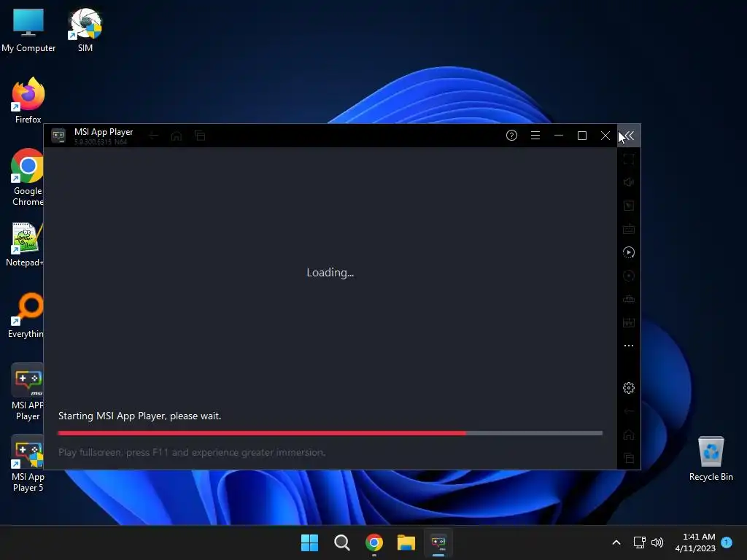Open the clock and date panel

pos(695,542)
